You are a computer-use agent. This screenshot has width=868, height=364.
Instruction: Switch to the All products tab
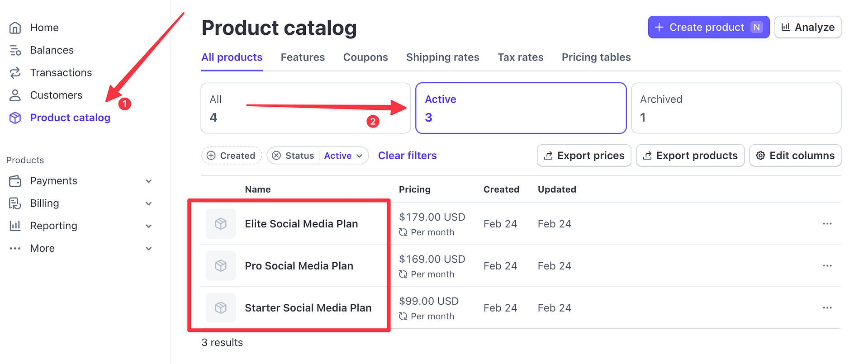[x=232, y=57]
